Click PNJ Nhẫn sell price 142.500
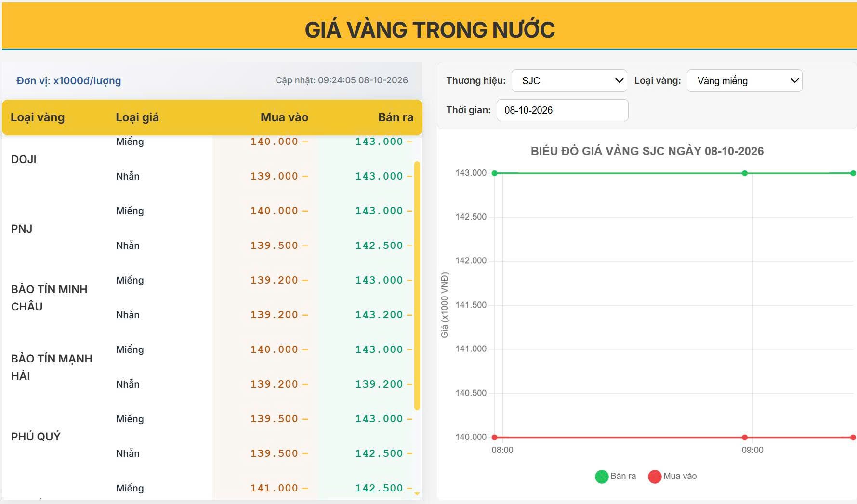The width and height of the screenshot is (857, 504). (x=379, y=246)
